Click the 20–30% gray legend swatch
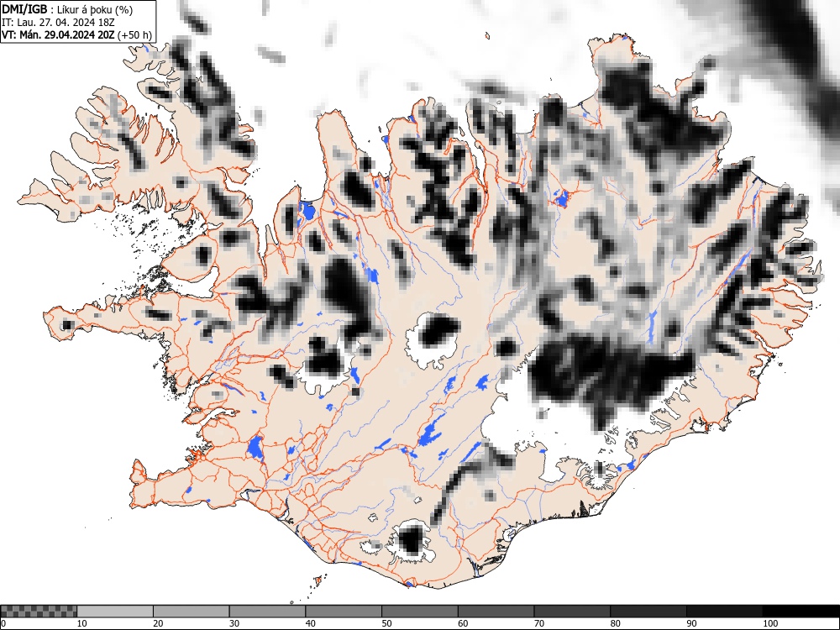 tap(192, 612)
